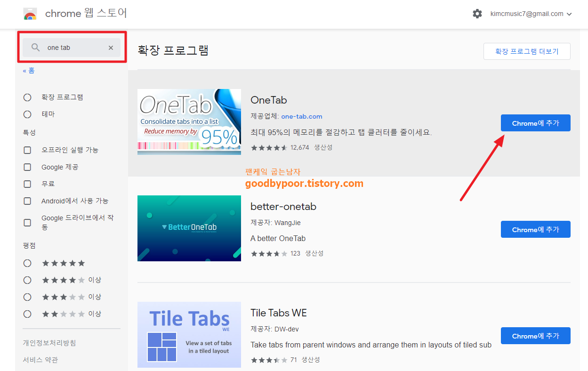This screenshot has width=588, height=371.
Task: Click the '제공자: WangJie' text
Action: click(275, 223)
